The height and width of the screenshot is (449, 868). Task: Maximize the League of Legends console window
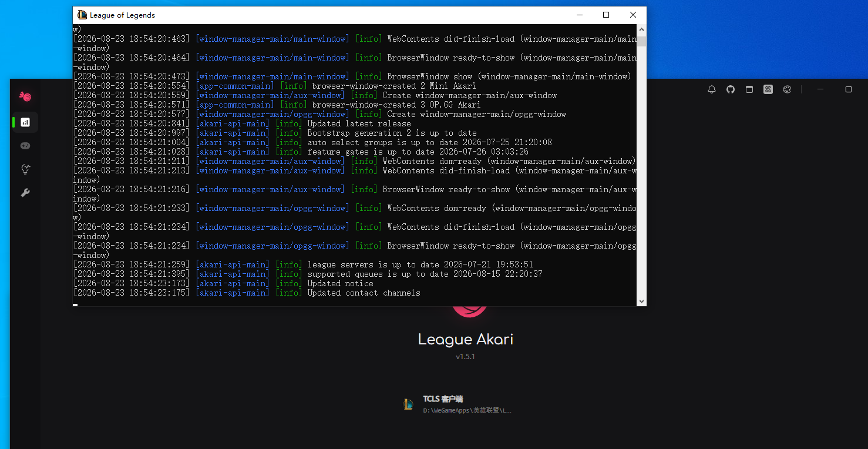(x=606, y=15)
